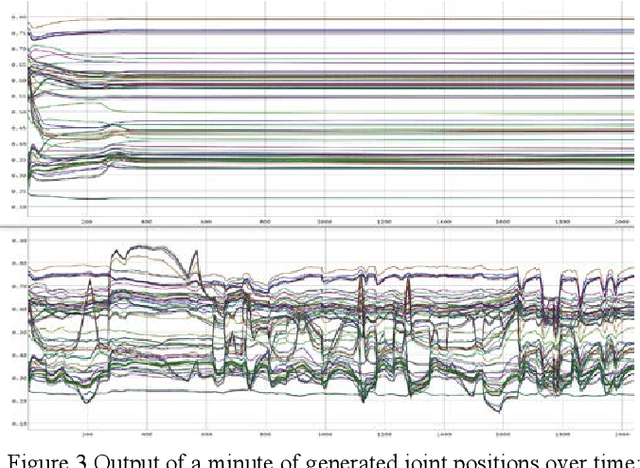Click the 'Figure 3' caption text
This screenshot has width=640, height=468.
[x=47, y=460]
